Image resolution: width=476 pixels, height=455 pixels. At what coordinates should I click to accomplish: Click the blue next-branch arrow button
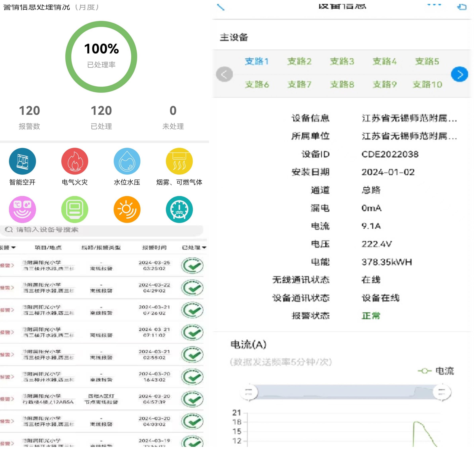coord(459,74)
